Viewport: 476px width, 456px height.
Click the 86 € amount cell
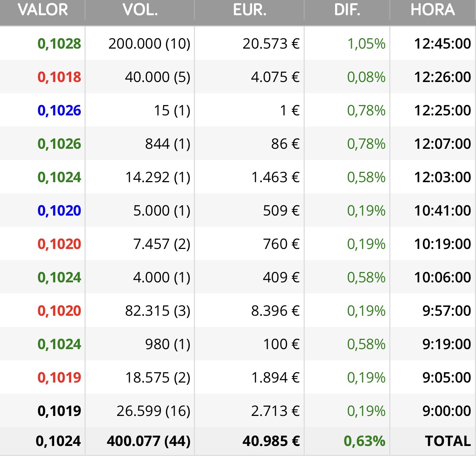click(x=285, y=144)
